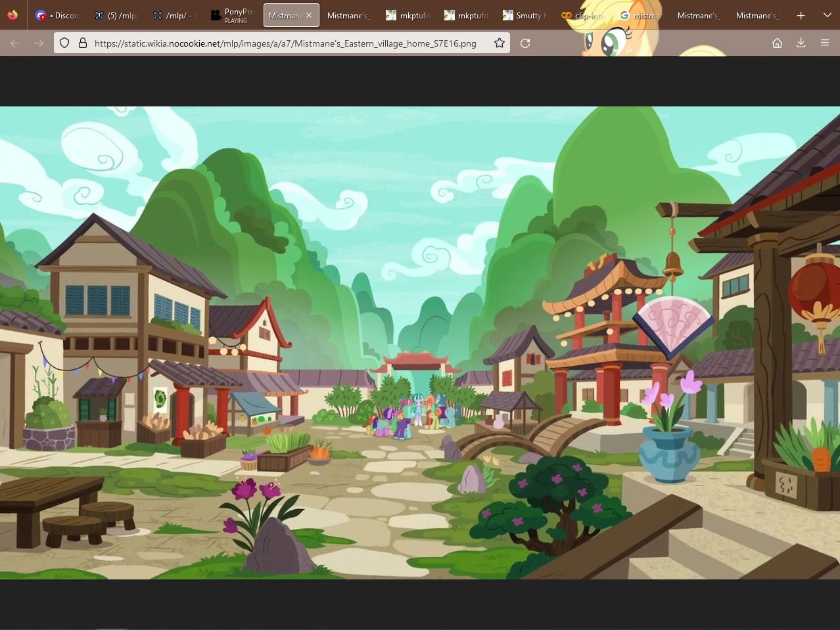
Task: Select the Google mistmane search tab
Action: (x=641, y=15)
